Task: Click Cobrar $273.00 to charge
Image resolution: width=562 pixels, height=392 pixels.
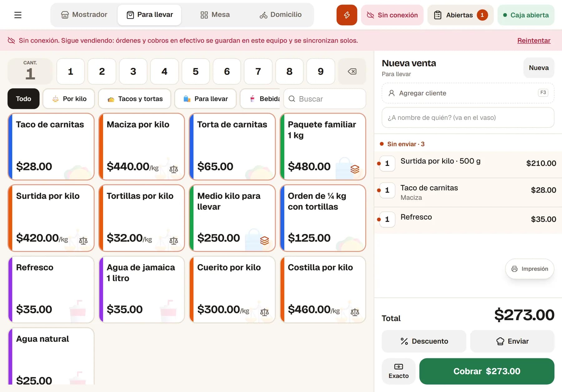Action: point(487,371)
